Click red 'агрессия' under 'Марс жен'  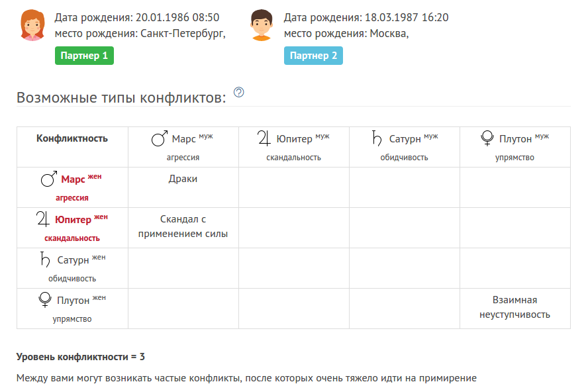coord(72,198)
